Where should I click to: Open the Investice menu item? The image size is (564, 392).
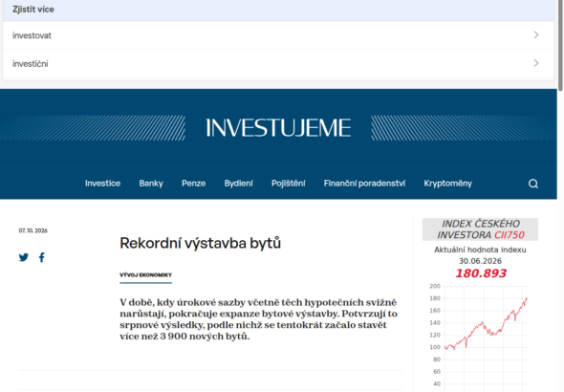[x=102, y=184]
